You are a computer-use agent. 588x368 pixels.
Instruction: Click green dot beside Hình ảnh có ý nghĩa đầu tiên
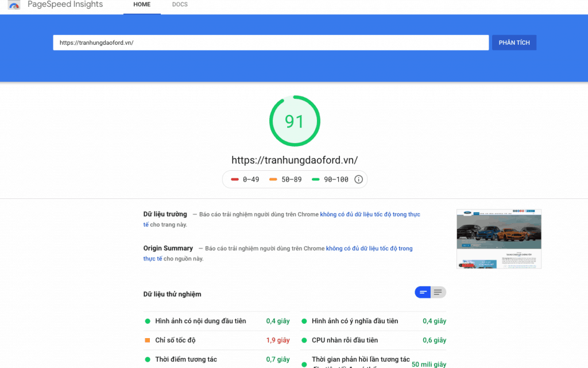[x=304, y=321]
